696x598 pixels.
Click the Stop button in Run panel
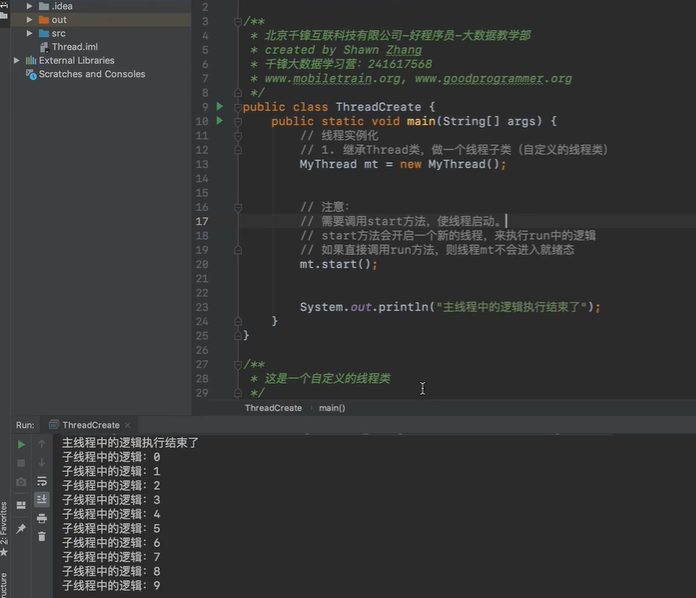point(21,463)
